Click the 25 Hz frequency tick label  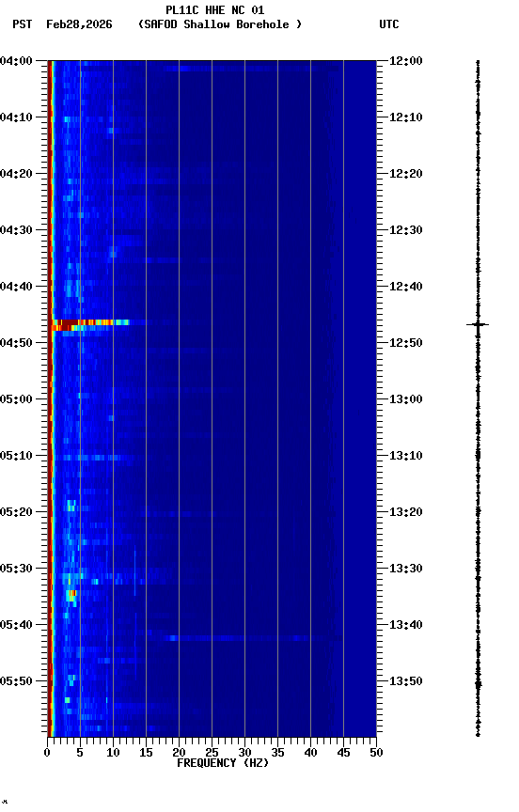(x=212, y=753)
